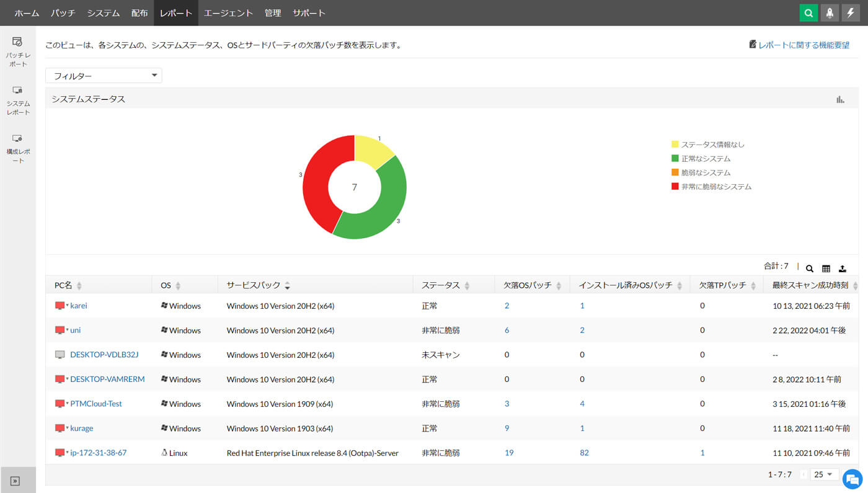
Task: Open details for PTMCloud-Test system
Action: [x=95, y=403]
